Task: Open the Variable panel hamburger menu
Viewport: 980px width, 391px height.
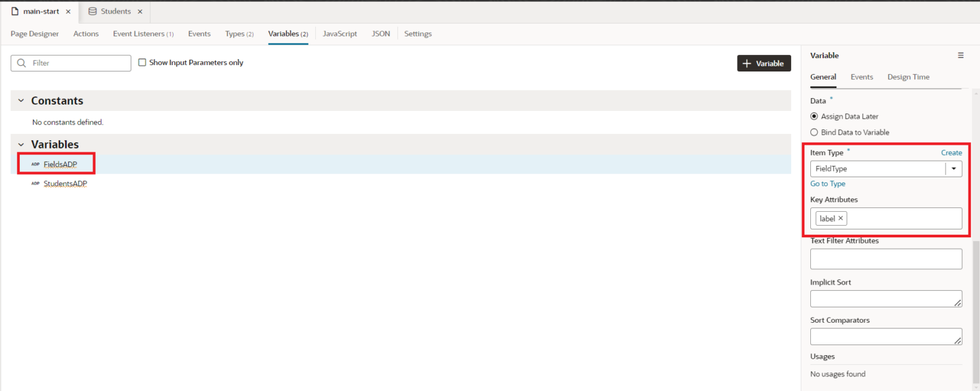Action: pos(961,55)
